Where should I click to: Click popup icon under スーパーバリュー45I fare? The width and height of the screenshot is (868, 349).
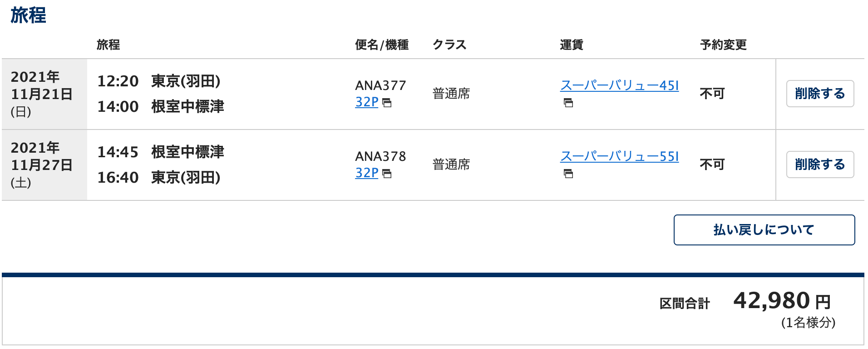coord(568,103)
